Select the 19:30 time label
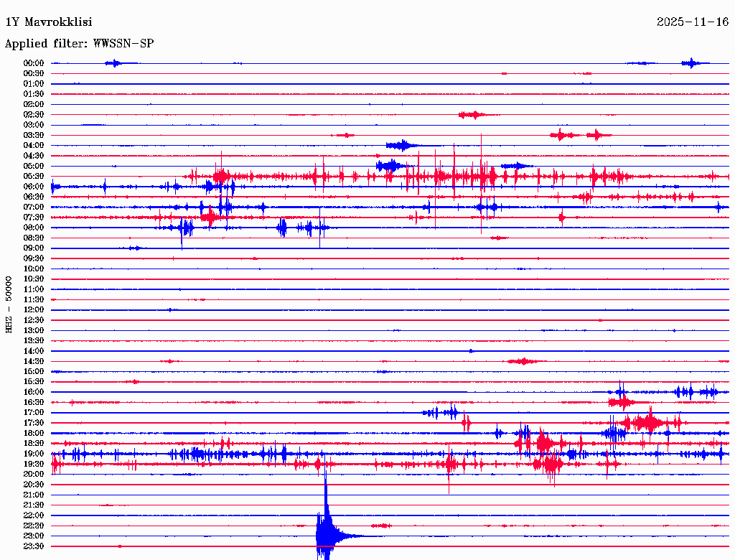 click(x=34, y=465)
